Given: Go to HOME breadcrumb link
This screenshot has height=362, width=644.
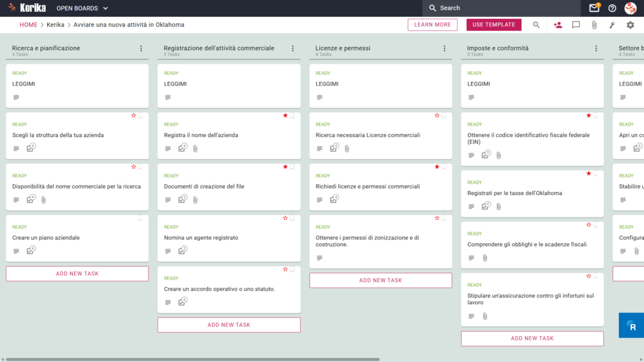Looking at the screenshot, I should click(28, 25).
